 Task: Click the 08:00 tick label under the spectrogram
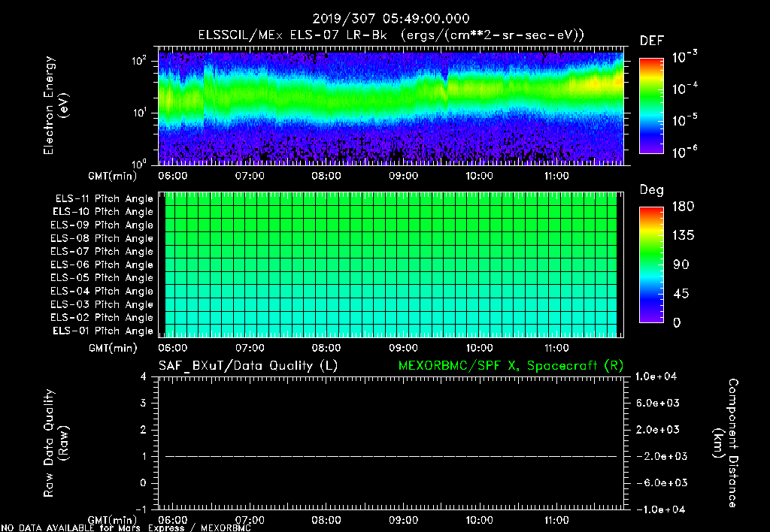[x=326, y=176]
